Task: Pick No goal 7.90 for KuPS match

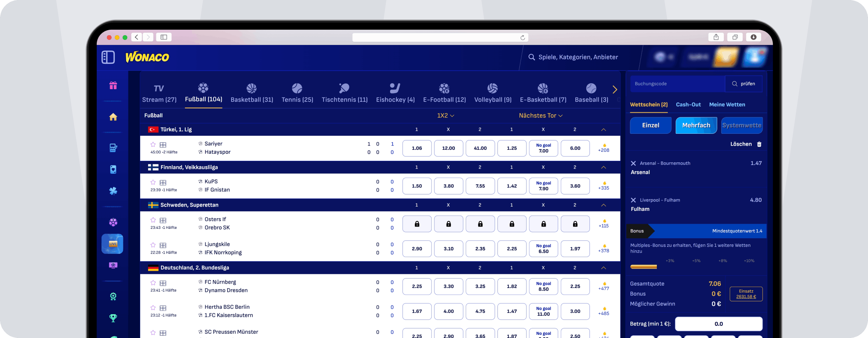Action: (543, 186)
